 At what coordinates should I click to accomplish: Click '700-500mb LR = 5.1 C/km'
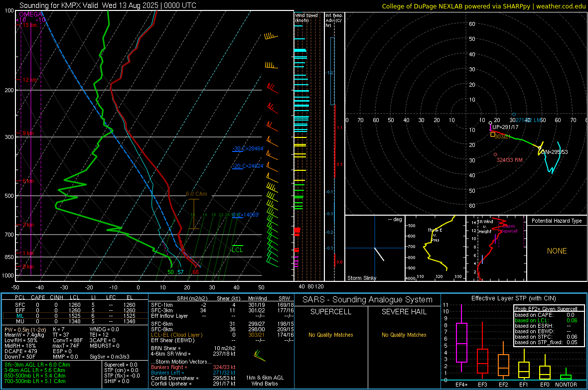point(35,381)
